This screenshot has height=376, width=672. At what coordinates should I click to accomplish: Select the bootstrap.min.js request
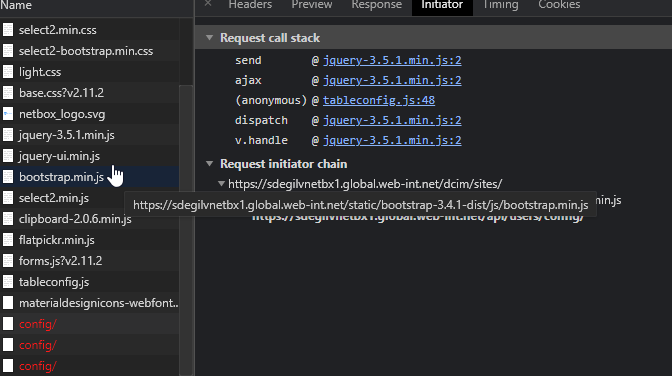click(90, 177)
